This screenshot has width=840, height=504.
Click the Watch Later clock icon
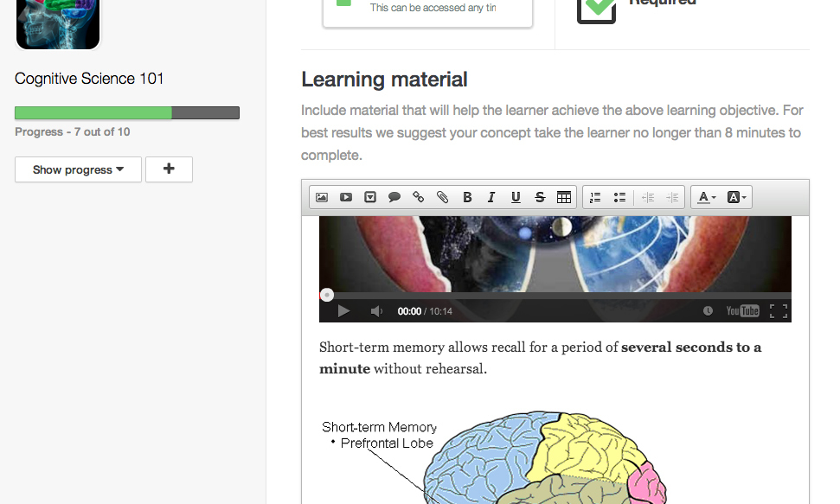tap(708, 310)
